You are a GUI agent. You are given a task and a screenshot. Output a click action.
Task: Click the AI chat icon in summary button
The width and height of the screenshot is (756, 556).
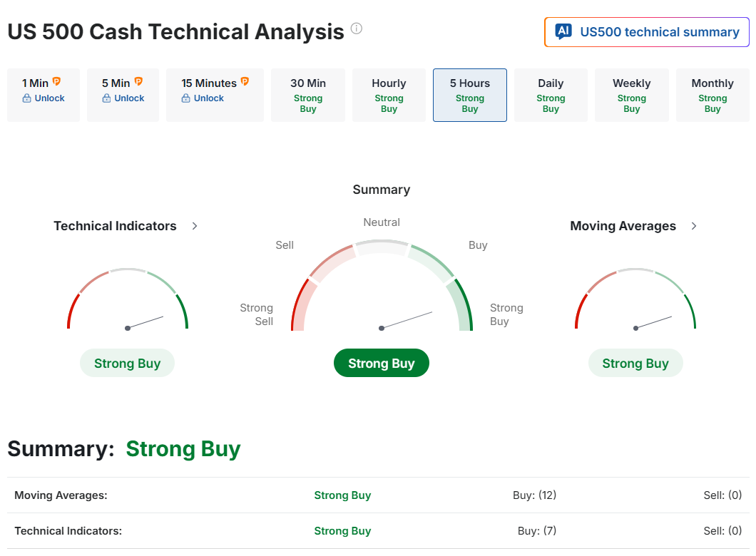(x=563, y=31)
